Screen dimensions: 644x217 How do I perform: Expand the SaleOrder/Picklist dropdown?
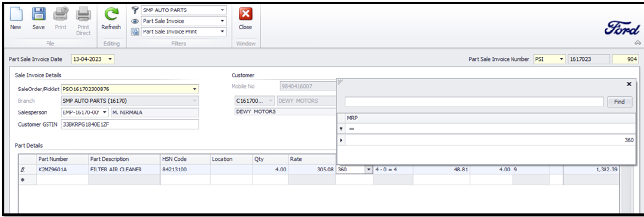pos(194,88)
